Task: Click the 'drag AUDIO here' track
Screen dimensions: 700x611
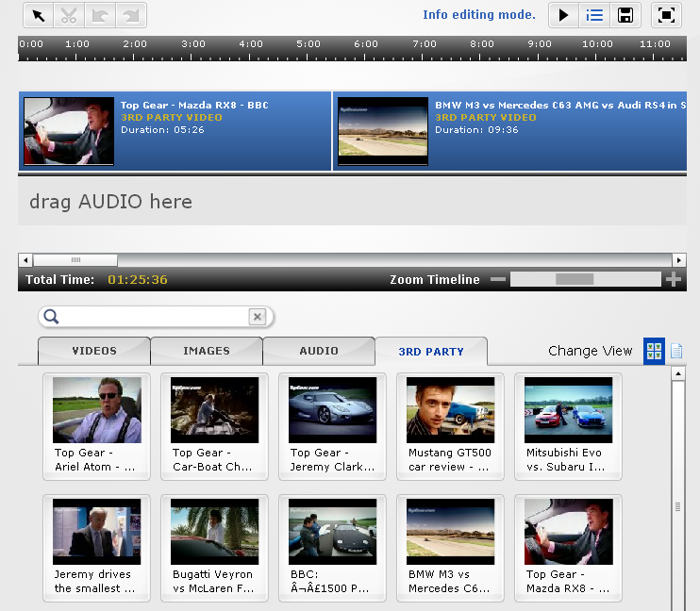Action: (x=352, y=201)
